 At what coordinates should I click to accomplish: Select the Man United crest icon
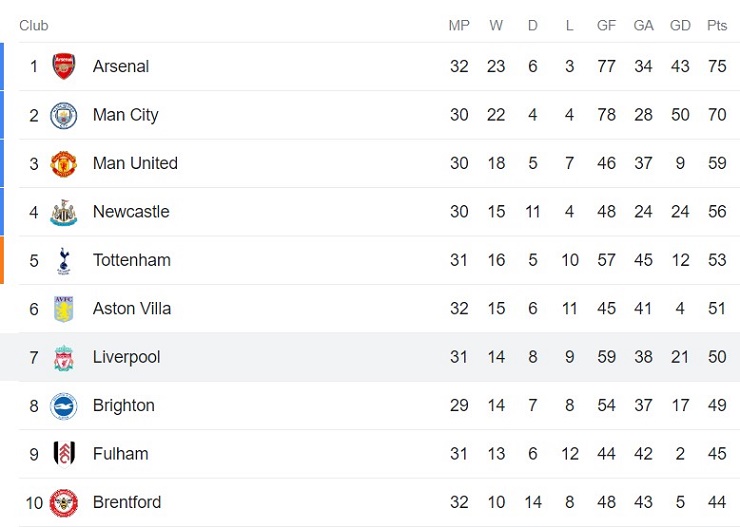tap(64, 163)
